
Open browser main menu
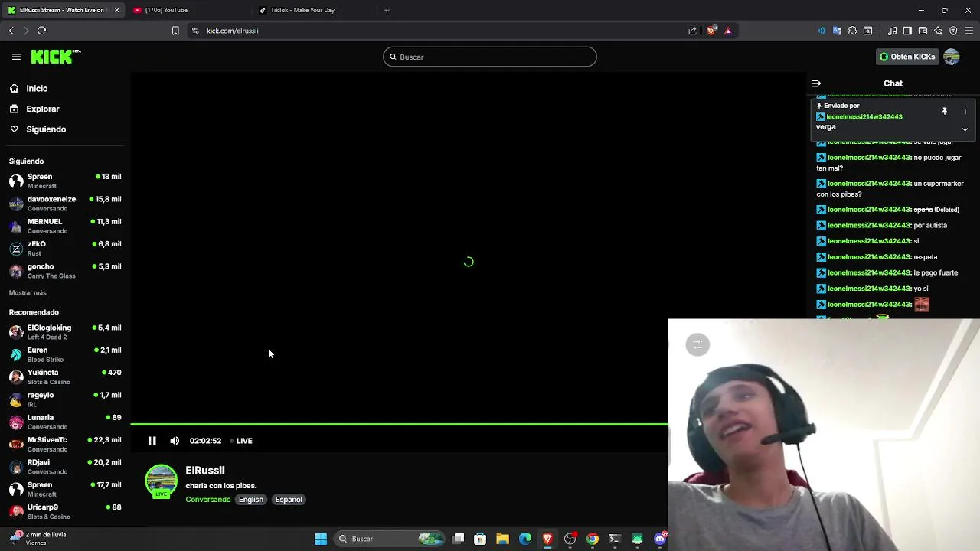click(969, 31)
